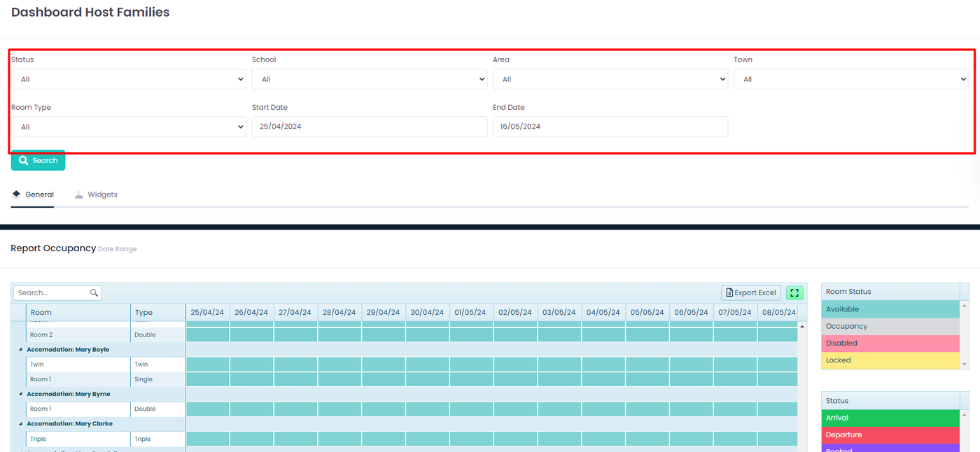
Task: Click the Room column header
Action: (x=78, y=313)
